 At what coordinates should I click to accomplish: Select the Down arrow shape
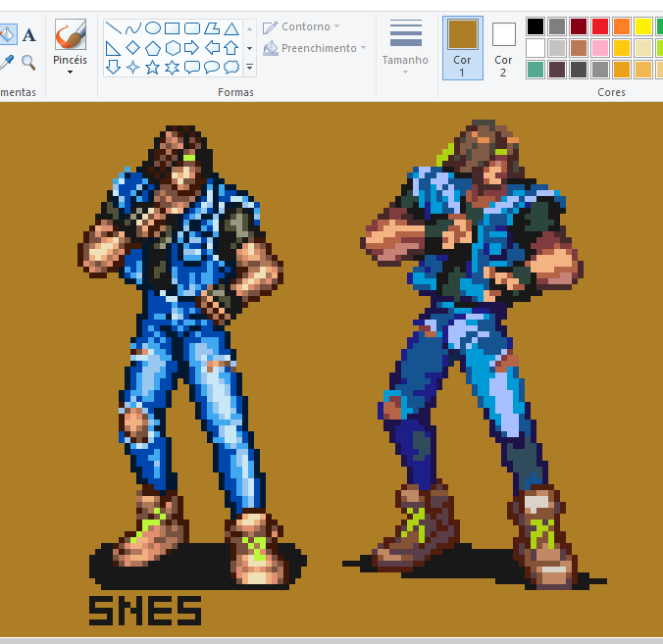click(114, 68)
